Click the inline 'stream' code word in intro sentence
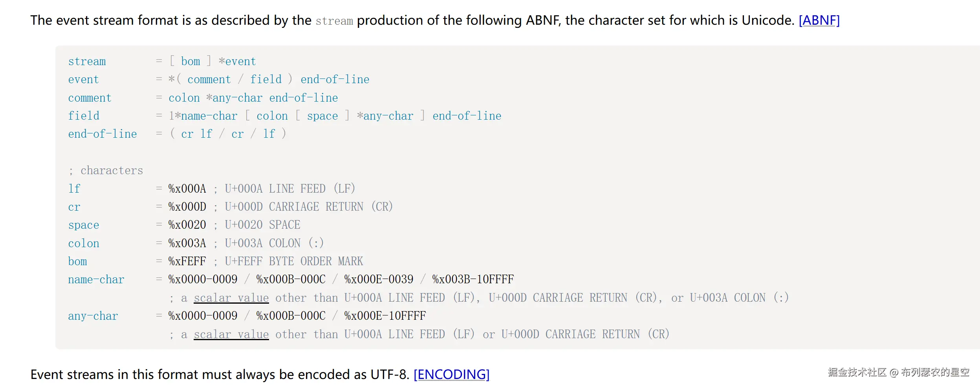The height and width of the screenshot is (388, 980). [x=334, y=21]
